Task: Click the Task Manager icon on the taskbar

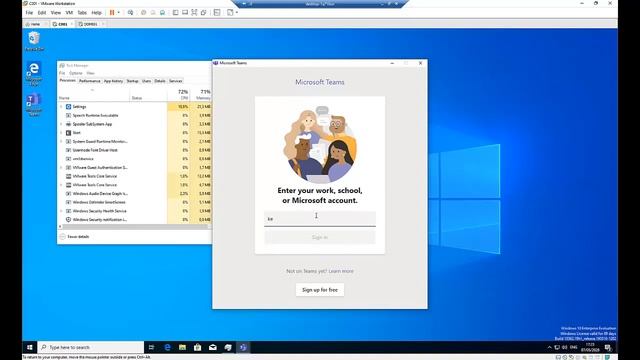Action: coord(228,347)
